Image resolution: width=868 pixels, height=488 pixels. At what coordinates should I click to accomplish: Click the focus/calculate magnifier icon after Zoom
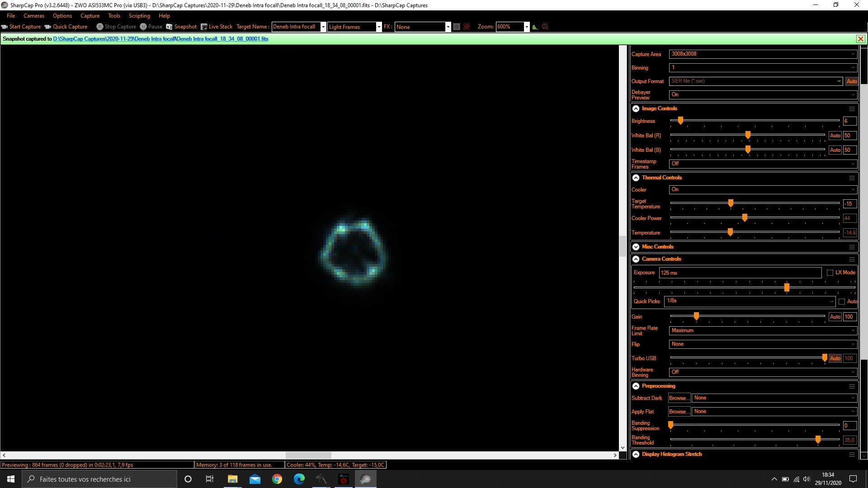pos(545,27)
